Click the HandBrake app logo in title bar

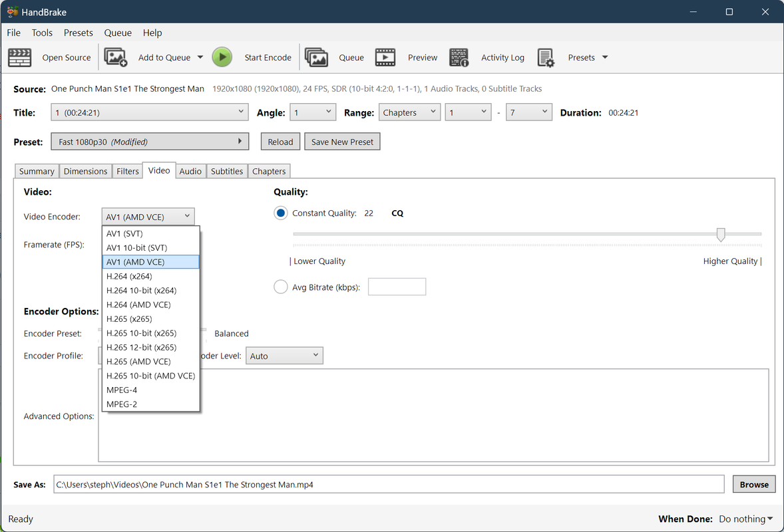tap(13, 11)
